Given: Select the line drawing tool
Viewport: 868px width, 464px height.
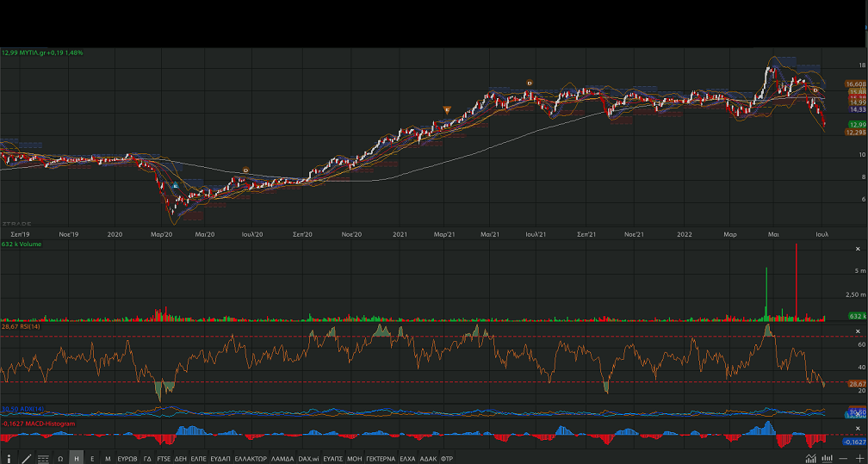Looking at the screenshot, I should pos(26,459).
